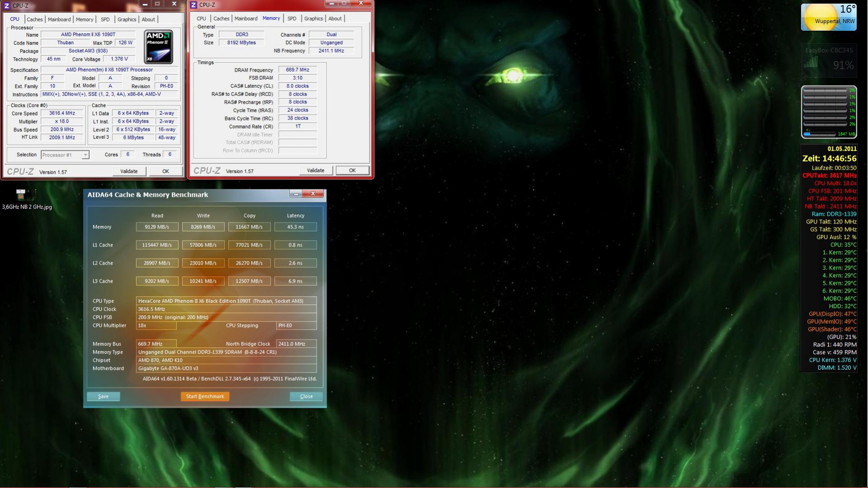
Task: Click the Multiplier value x 18.0
Action: (62, 122)
